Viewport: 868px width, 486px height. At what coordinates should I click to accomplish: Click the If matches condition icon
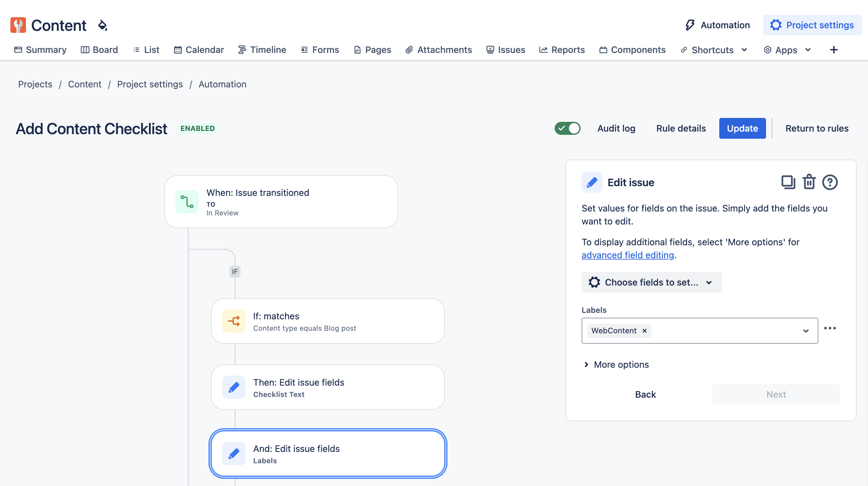(x=233, y=321)
